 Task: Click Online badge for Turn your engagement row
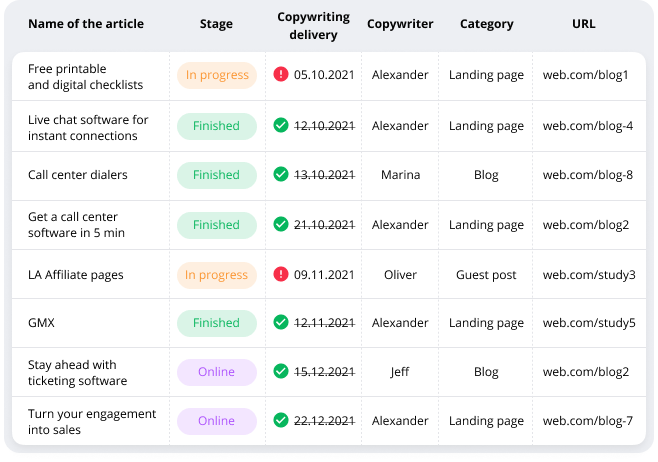(216, 421)
